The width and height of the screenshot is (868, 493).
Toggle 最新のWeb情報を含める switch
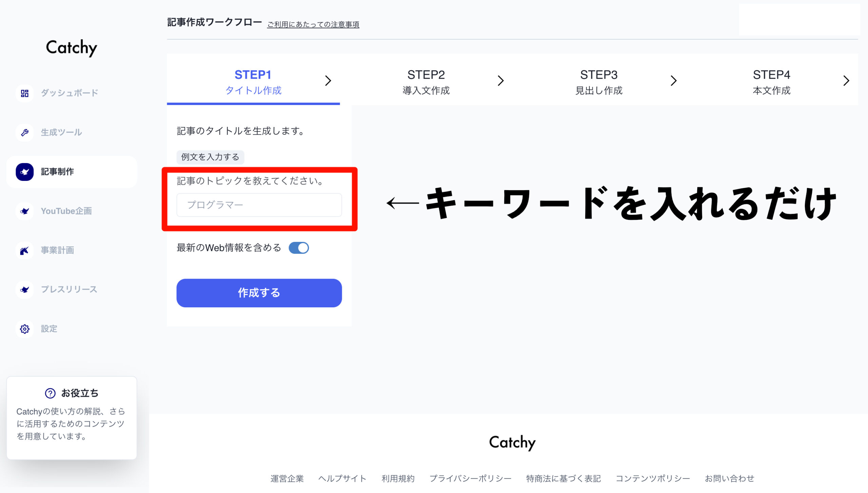[298, 248]
